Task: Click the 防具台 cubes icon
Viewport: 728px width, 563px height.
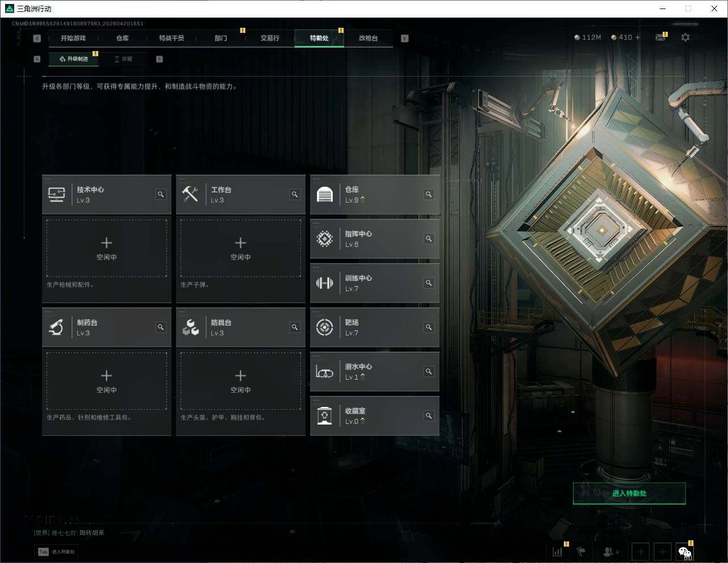Action: (x=190, y=327)
